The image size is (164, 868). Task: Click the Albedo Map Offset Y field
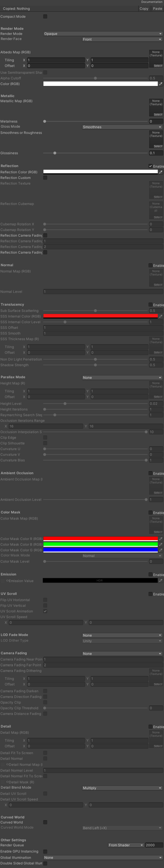(120, 66)
